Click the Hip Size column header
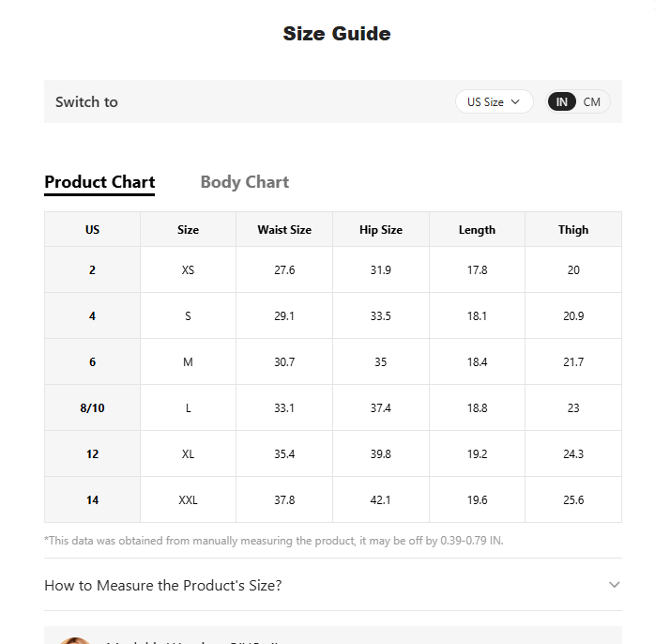The width and height of the screenshot is (655, 644). pos(381,229)
